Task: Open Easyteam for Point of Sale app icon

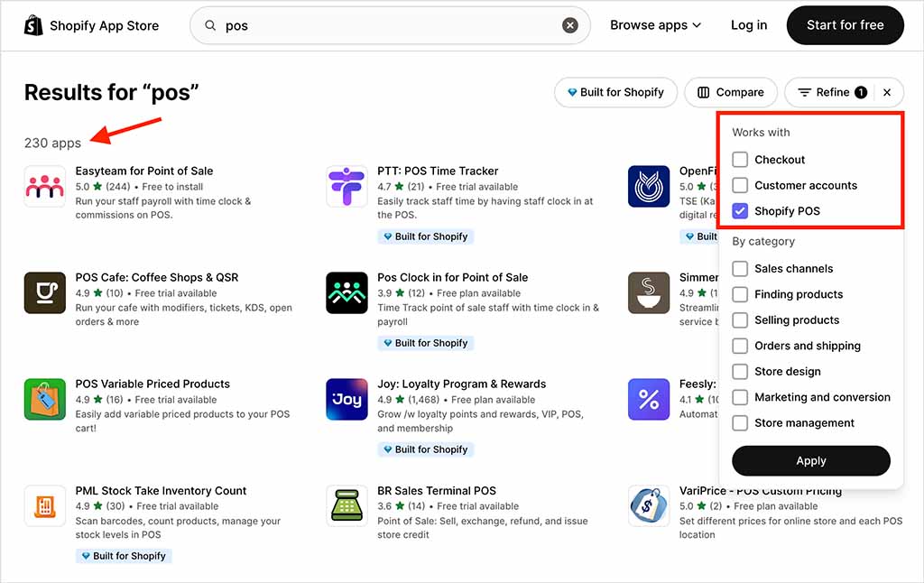Action: [x=44, y=187]
